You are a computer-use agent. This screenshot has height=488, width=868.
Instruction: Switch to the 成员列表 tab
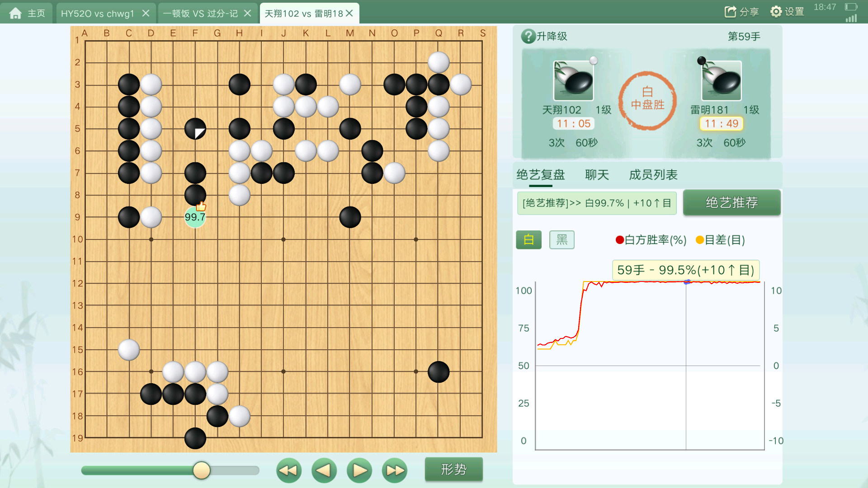point(653,175)
